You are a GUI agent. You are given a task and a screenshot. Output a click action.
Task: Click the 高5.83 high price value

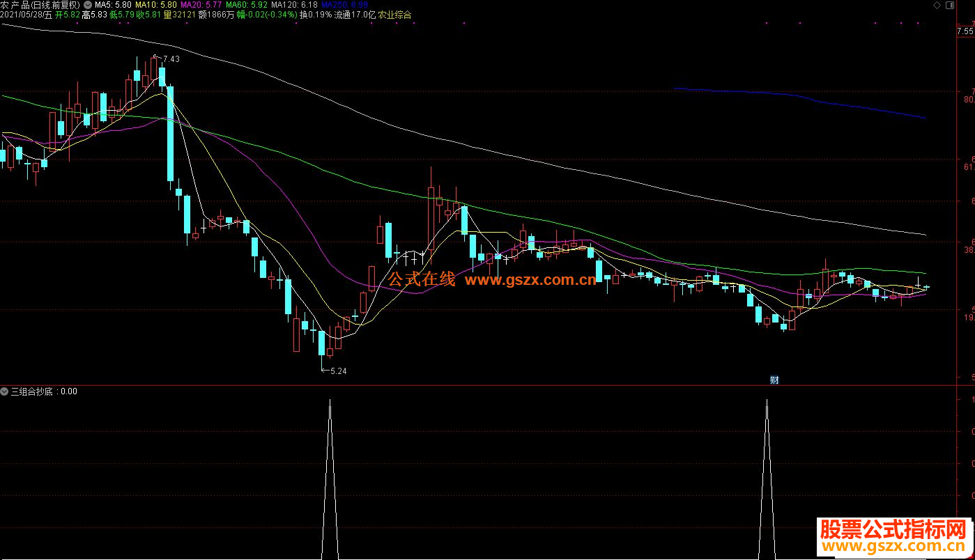click(95, 14)
